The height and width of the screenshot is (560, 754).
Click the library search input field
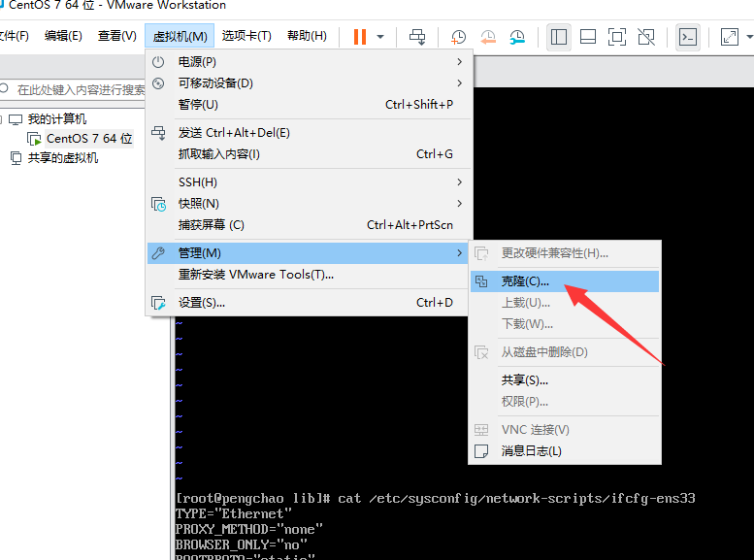pos(73,89)
